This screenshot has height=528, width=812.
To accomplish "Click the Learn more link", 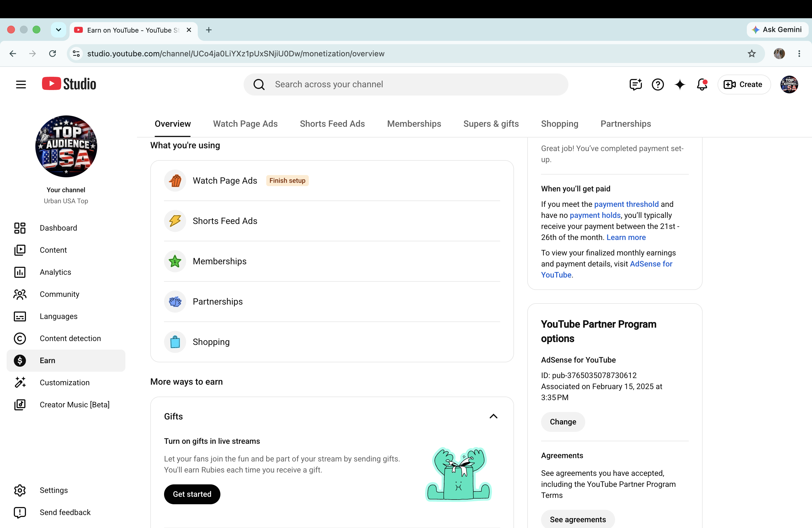I will tap(626, 237).
